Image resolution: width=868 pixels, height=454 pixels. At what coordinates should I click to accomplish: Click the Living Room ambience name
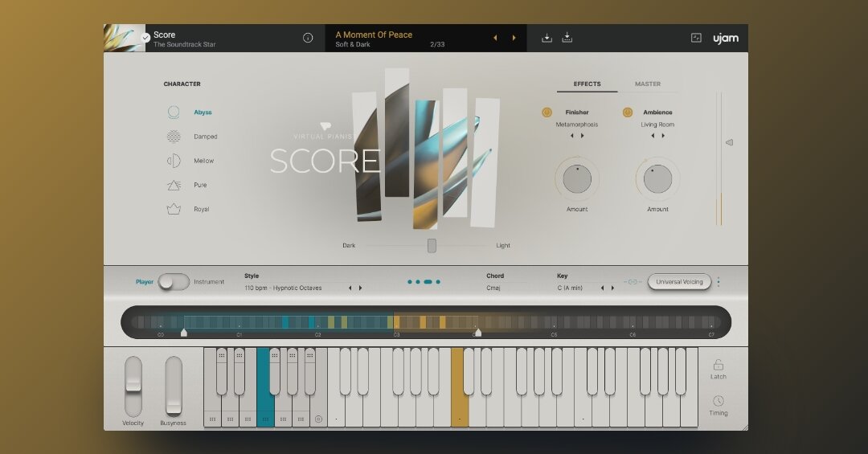tap(657, 125)
